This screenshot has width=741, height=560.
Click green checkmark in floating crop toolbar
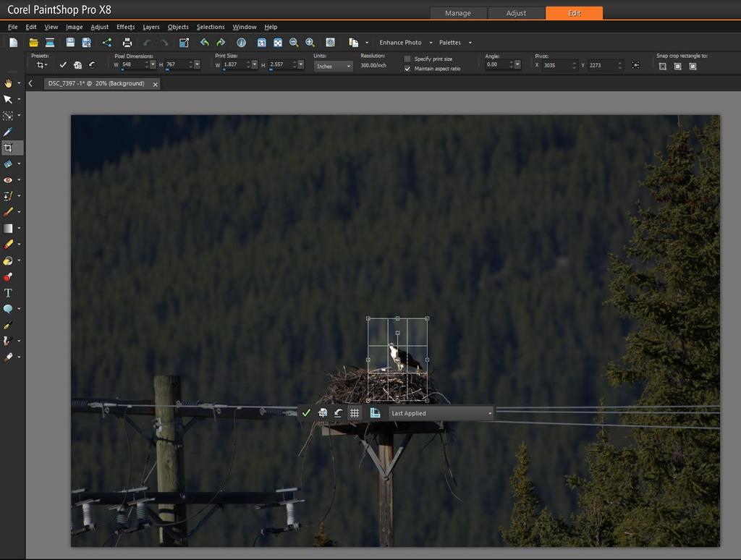coord(306,413)
